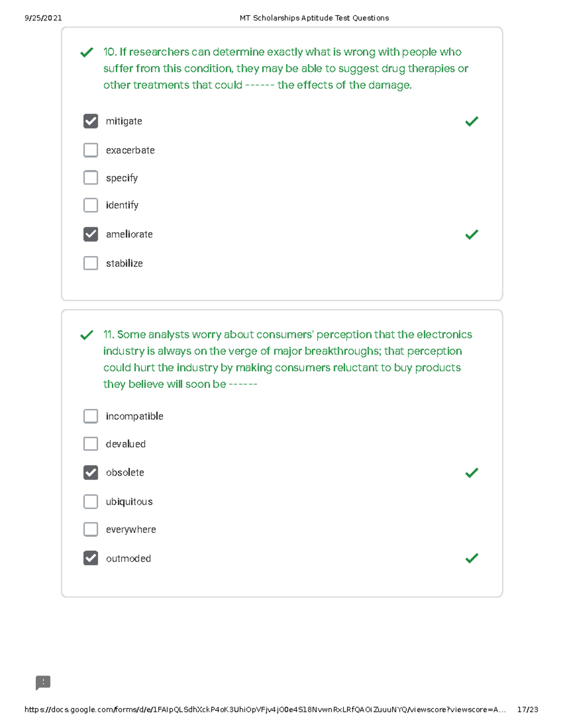Open the docs.google.com forms URL in footer
This screenshot has height=728, width=563.
[x=265, y=710]
